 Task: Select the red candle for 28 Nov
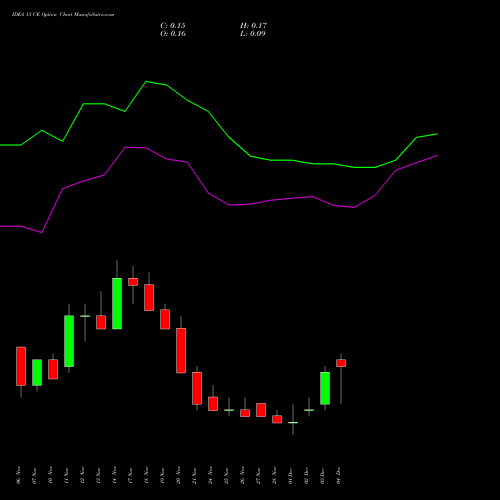pos(277,419)
